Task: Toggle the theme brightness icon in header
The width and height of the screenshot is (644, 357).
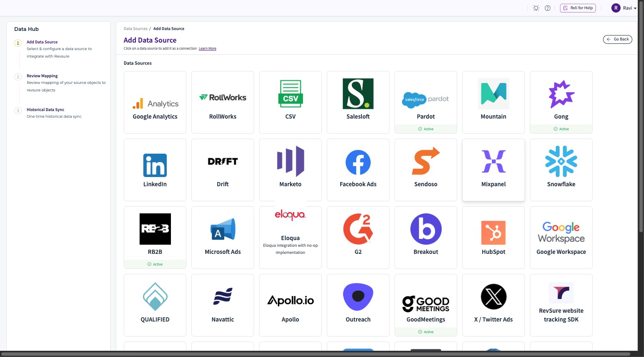Action: [x=536, y=8]
